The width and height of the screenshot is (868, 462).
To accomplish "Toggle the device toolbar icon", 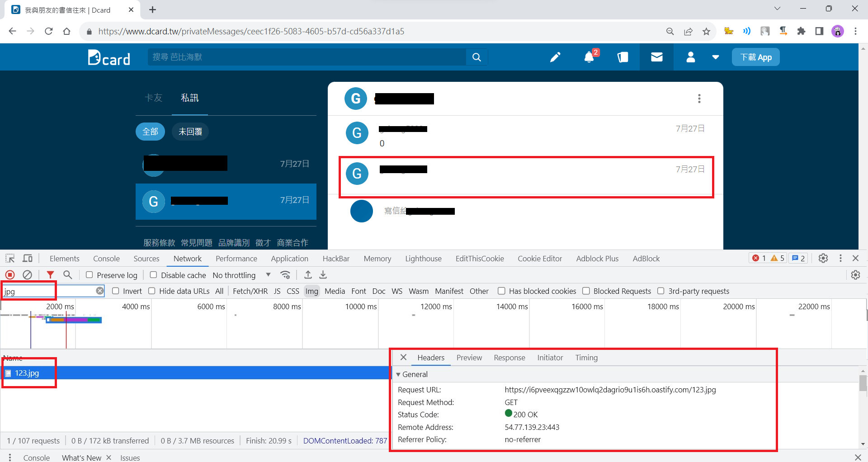I will pyautogui.click(x=28, y=258).
